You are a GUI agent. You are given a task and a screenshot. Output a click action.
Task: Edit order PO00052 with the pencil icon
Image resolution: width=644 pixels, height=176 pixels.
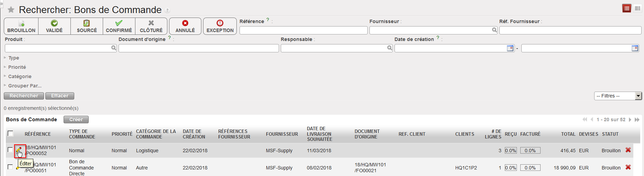[20, 151]
